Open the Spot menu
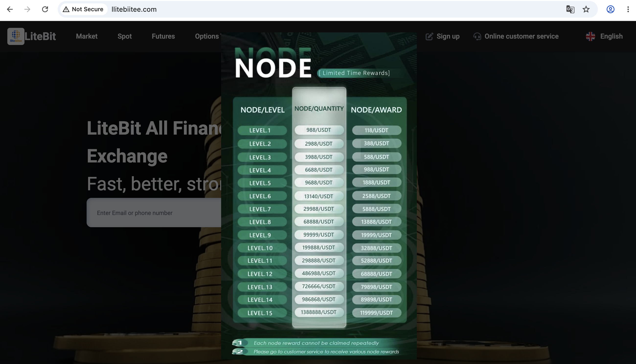Screen dimensions: 636x364 point(125,36)
